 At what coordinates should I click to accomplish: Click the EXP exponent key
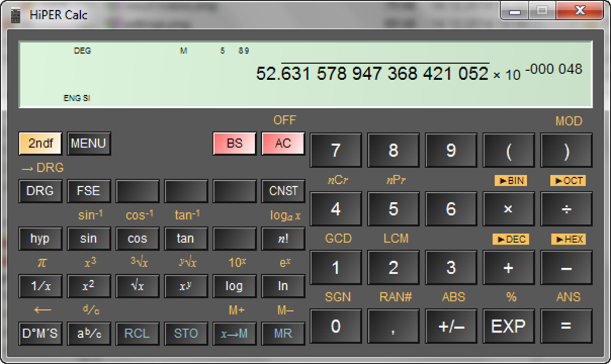509,326
